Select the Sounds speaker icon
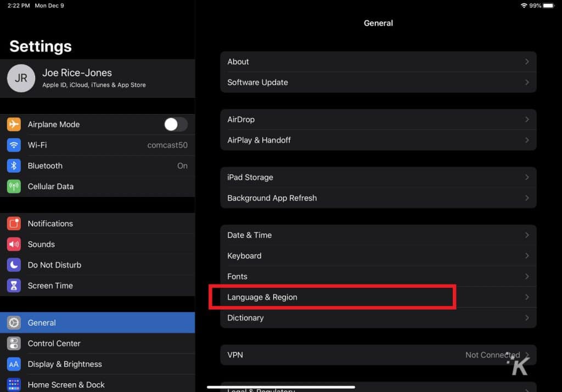The image size is (562, 392). click(x=13, y=244)
